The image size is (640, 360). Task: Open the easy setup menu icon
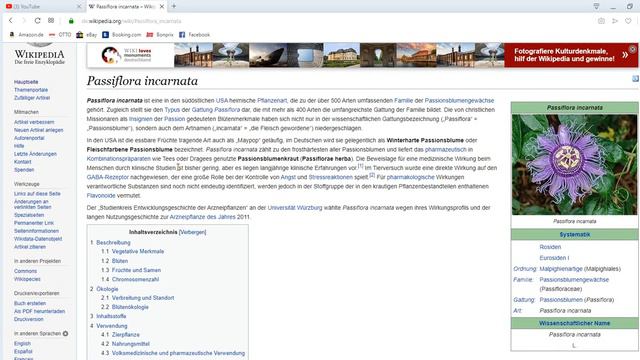(x=596, y=6)
